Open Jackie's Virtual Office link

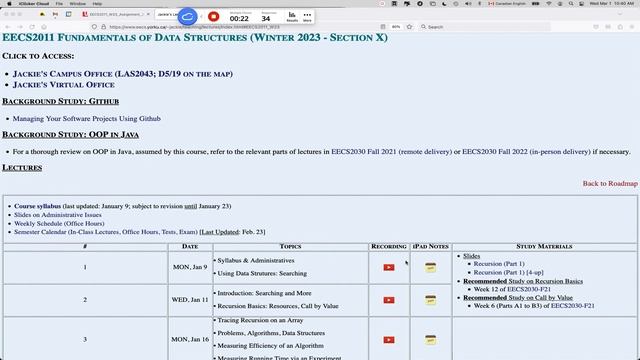tap(64, 85)
